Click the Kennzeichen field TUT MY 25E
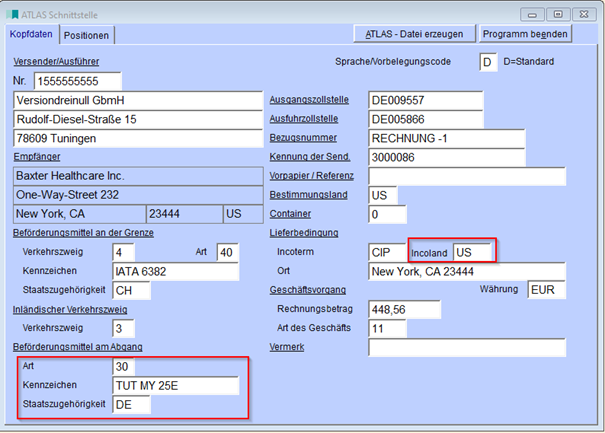 tap(176, 385)
